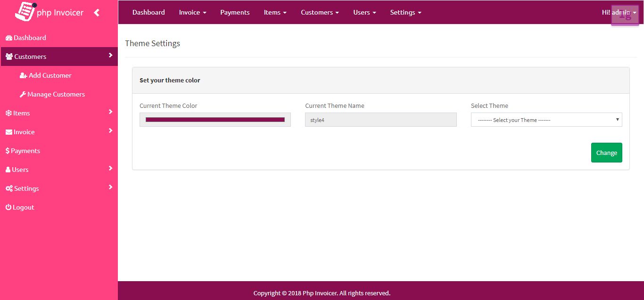Expand Settings sidebar section via its chevron

point(110,187)
